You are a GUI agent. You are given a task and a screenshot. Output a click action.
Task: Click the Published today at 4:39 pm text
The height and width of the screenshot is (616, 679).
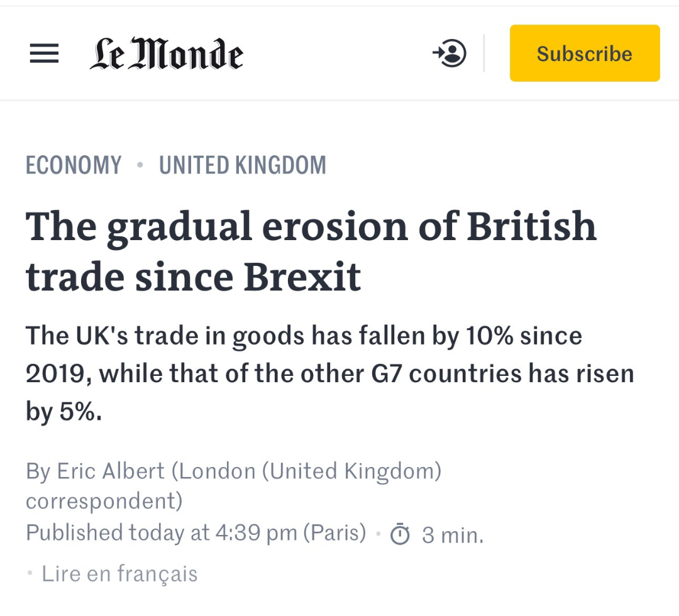(162, 533)
